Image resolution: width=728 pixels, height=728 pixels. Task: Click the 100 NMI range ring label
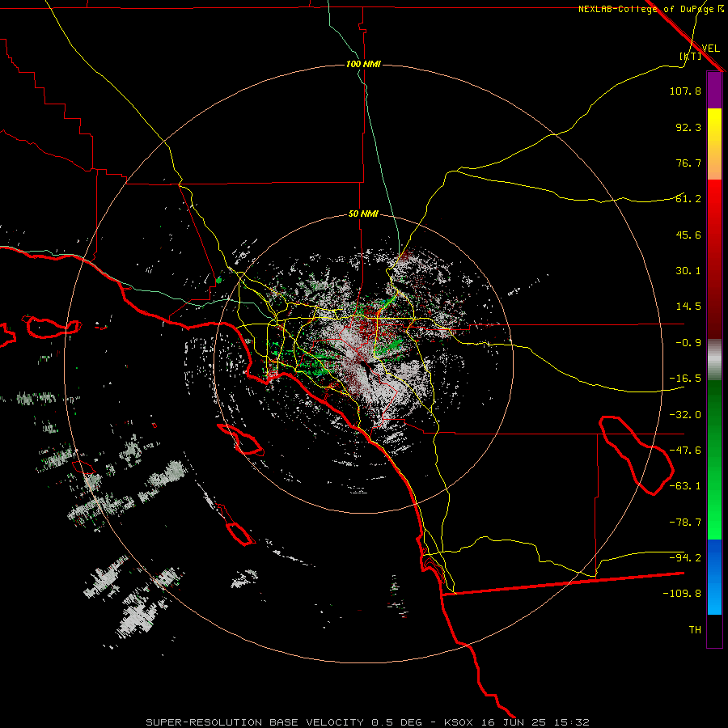[363, 64]
